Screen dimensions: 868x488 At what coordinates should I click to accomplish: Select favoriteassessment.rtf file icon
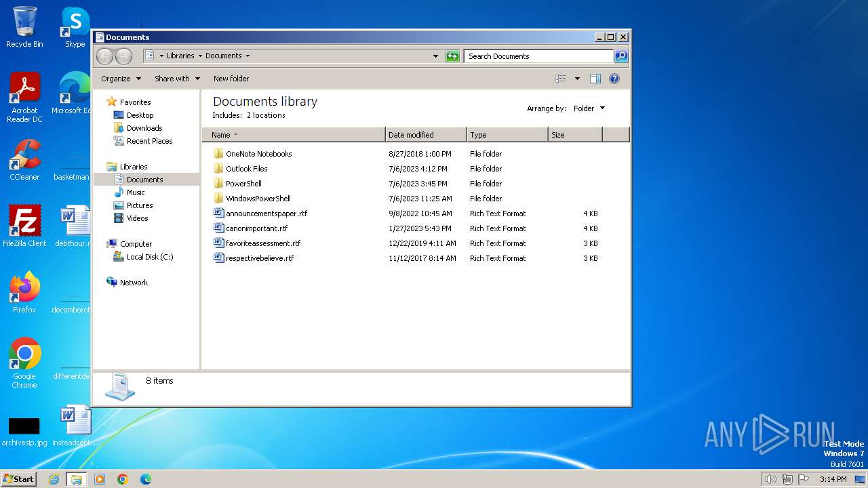218,243
